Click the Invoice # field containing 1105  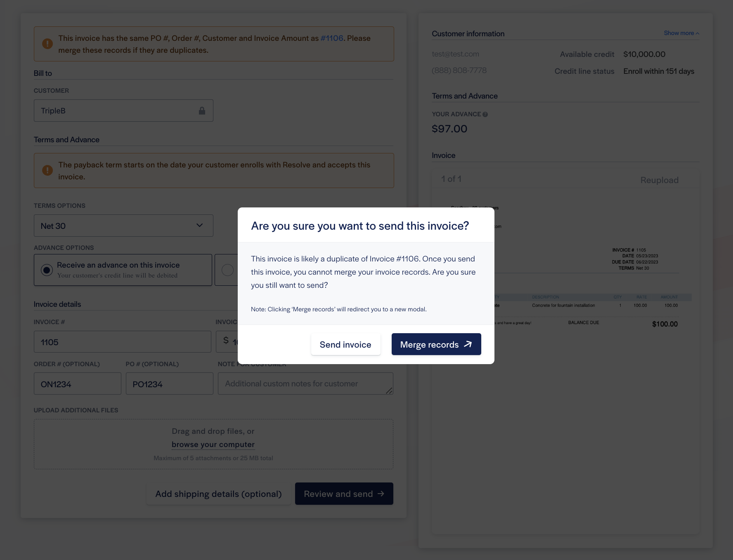(122, 342)
